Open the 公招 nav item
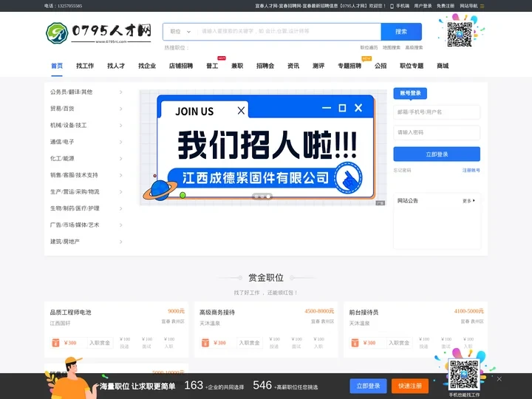Screen dimensions: 532x399 point(381,66)
